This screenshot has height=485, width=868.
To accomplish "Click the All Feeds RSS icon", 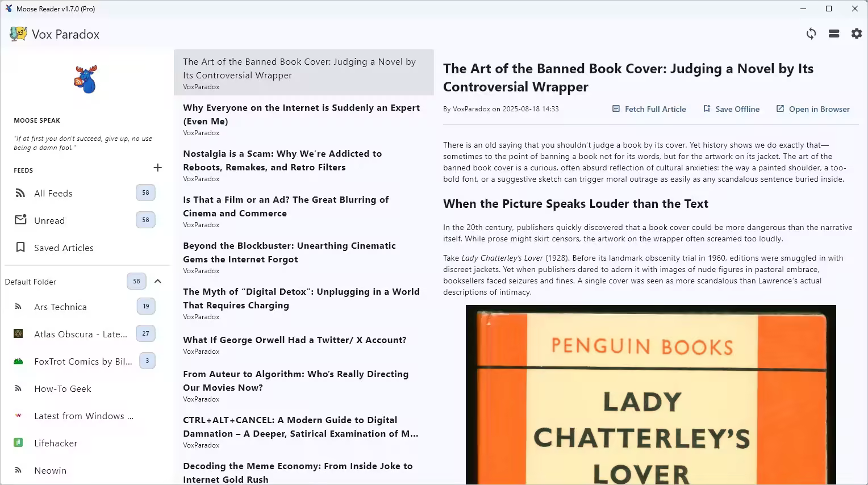I will tap(20, 193).
